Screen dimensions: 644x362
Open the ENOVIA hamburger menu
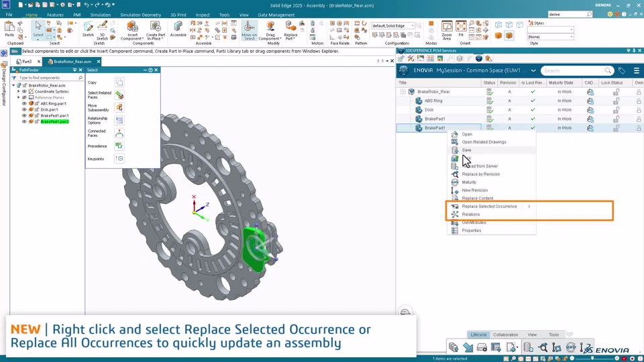point(636,70)
